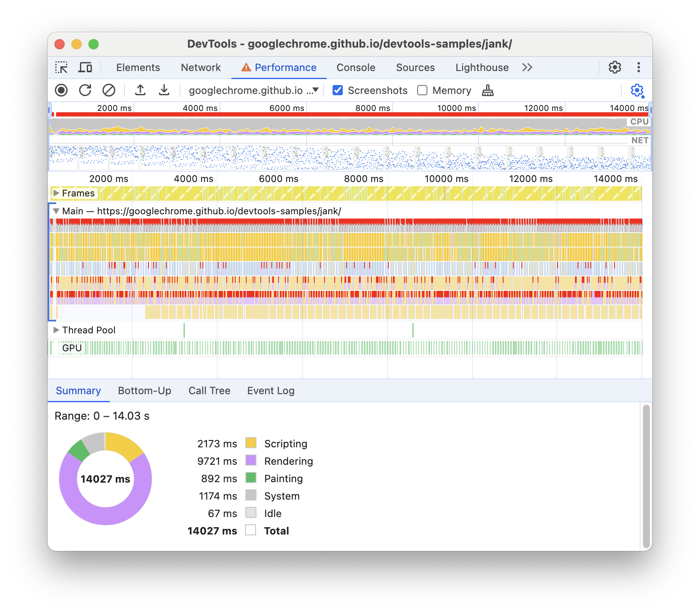
Task: Open capture settings with the gear icon
Action: 636,90
